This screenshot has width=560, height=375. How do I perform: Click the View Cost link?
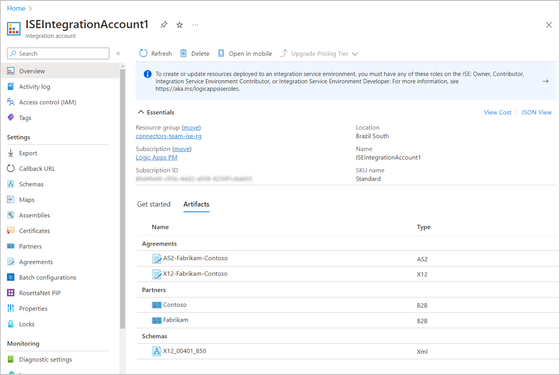[x=498, y=112]
